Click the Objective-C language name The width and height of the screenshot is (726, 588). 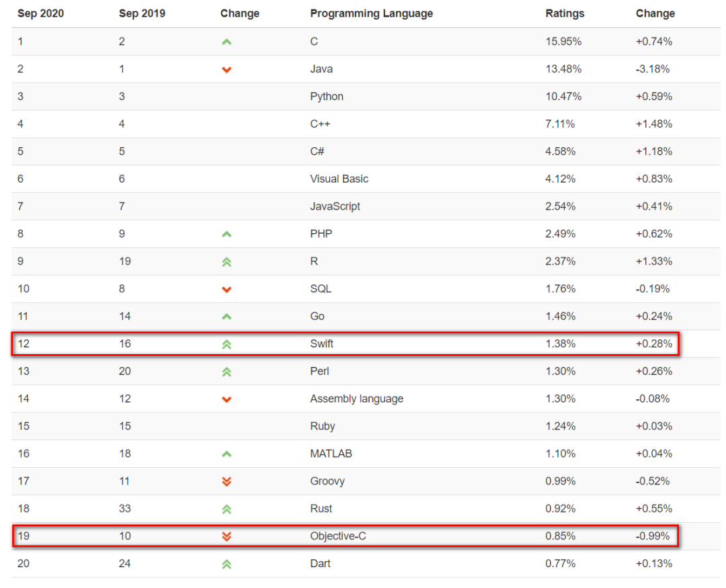point(338,536)
